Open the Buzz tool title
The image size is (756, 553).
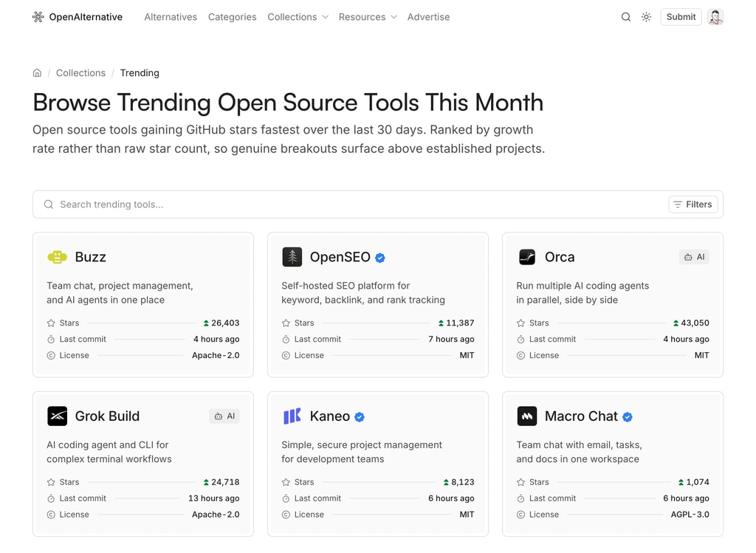pyautogui.click(x=91, y=257)
